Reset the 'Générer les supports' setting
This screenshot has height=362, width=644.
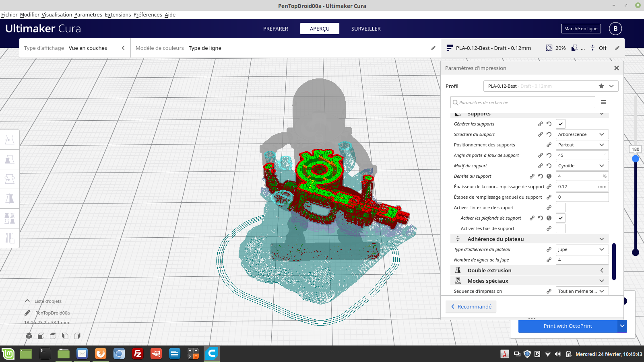tap(549, 124)
